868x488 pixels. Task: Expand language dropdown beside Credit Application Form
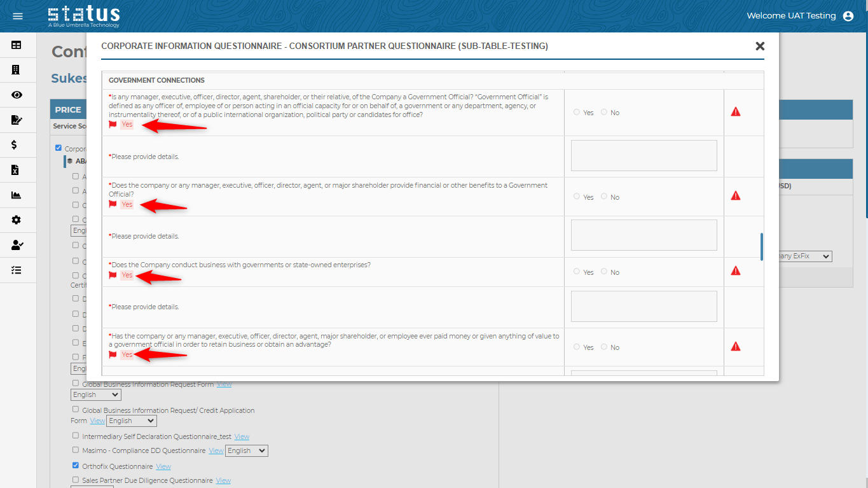coord(131,421)
